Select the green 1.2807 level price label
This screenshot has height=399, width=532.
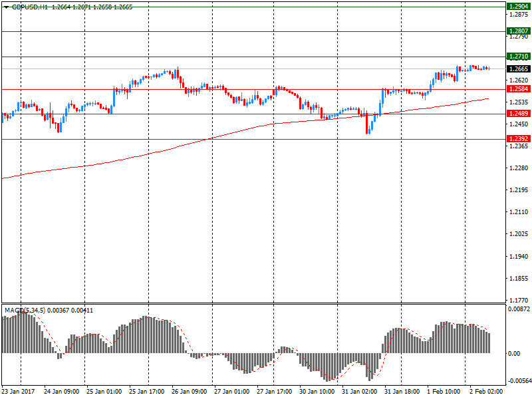[519, 31]
